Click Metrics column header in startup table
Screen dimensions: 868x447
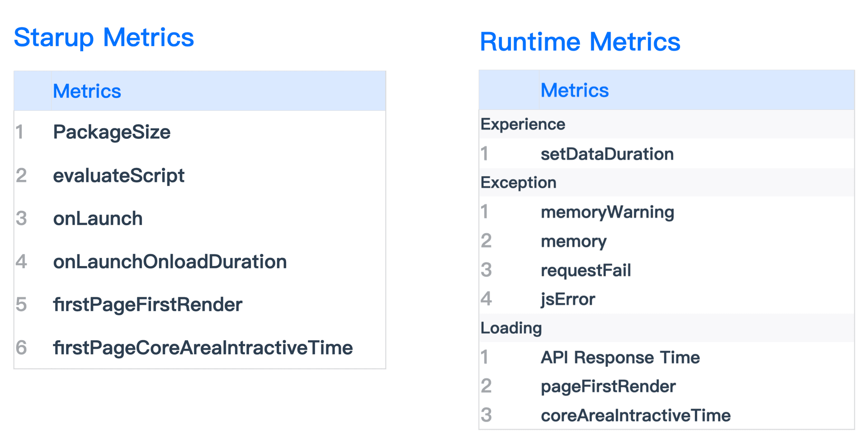87,91
